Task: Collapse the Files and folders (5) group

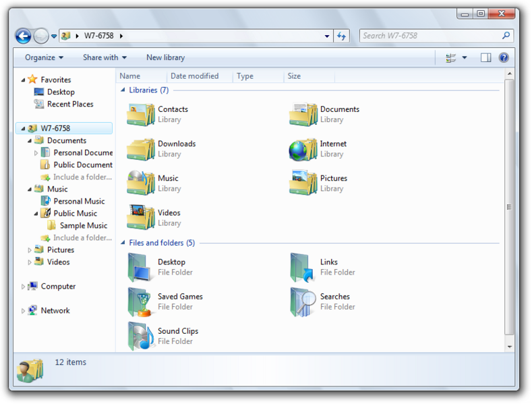Action: [123, 243]
